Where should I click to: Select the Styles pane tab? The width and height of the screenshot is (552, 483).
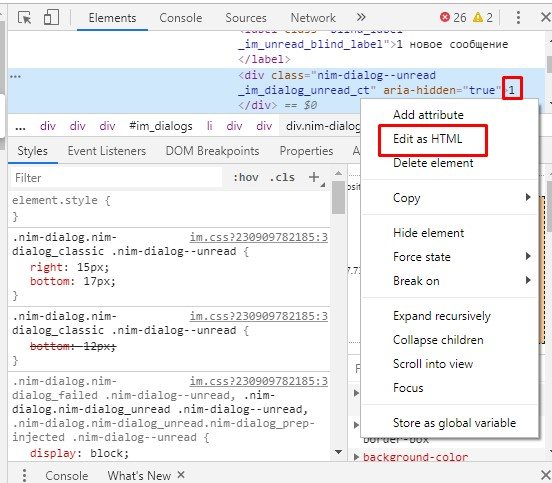[x=32, y=151]
